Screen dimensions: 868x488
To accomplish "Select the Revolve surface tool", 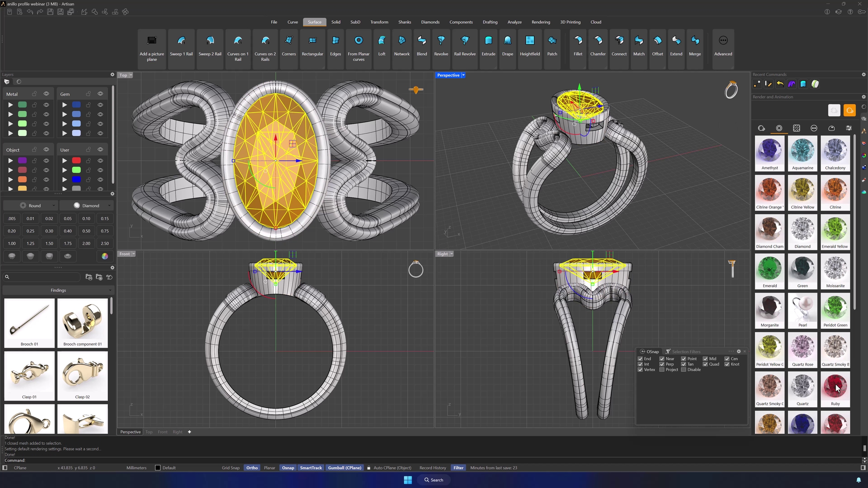I will click(441, 46).
